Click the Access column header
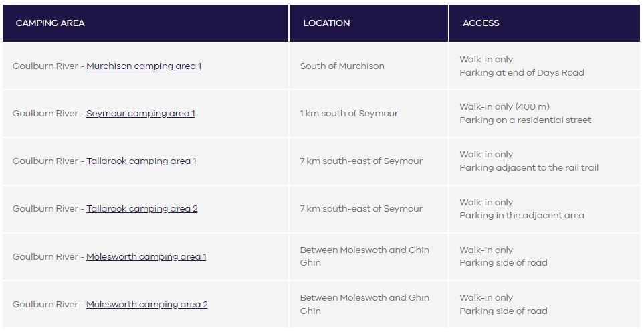 coord(481,23)
